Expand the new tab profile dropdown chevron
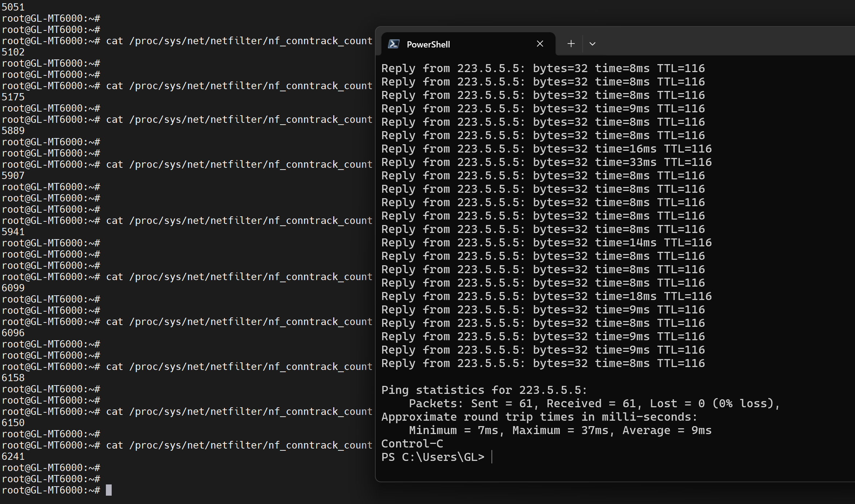The height and width of the screenshot is (504, 855). pyautogui.click(x=592, y=44)
